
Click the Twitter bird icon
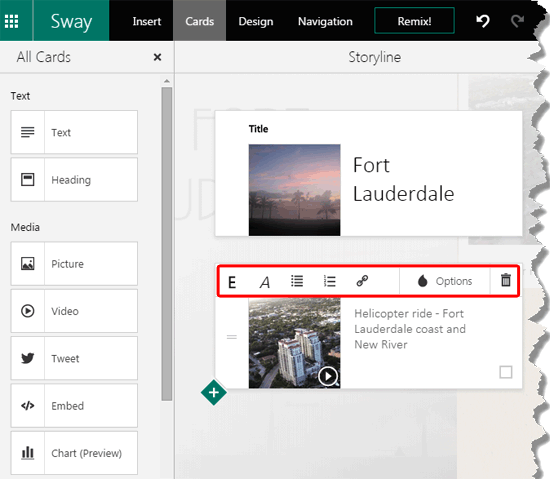pos(28,358)
